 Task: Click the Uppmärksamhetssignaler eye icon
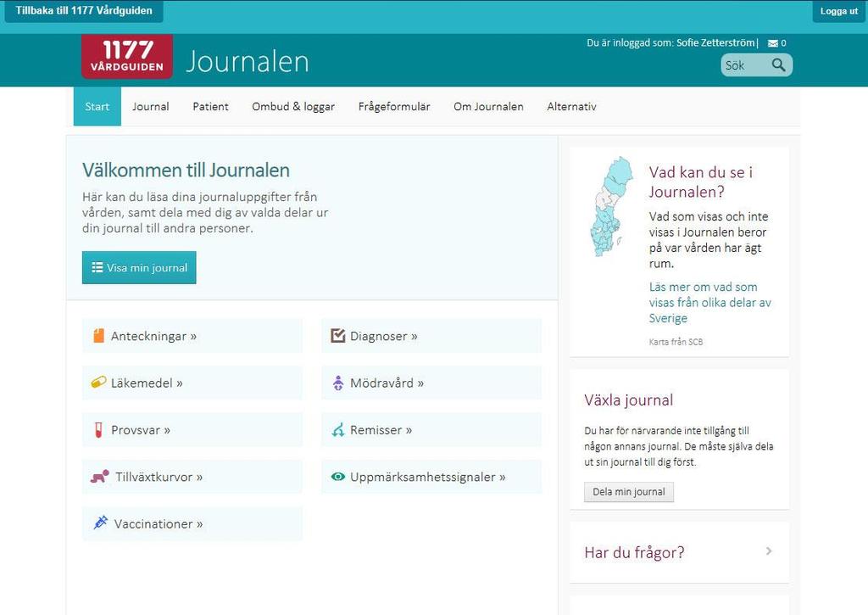(x=337, y=477)
